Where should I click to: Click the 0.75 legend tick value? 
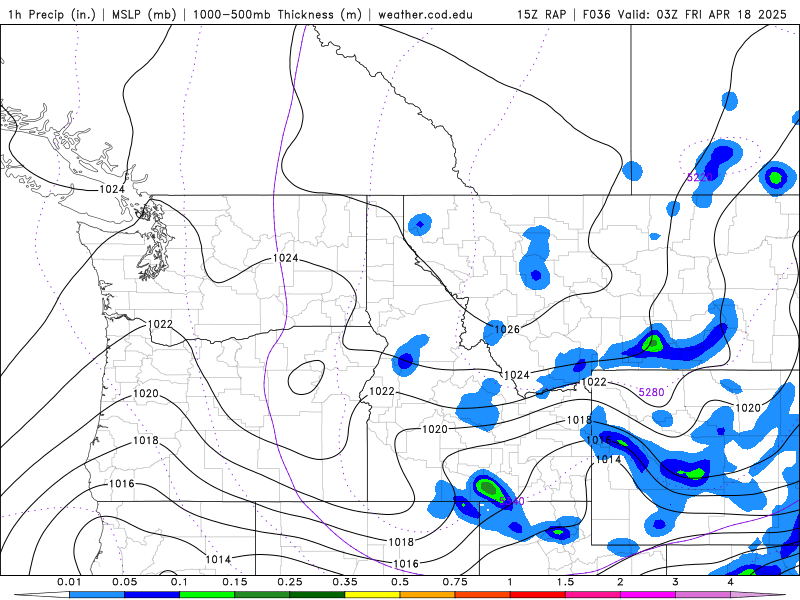click(x=455, y=582)
